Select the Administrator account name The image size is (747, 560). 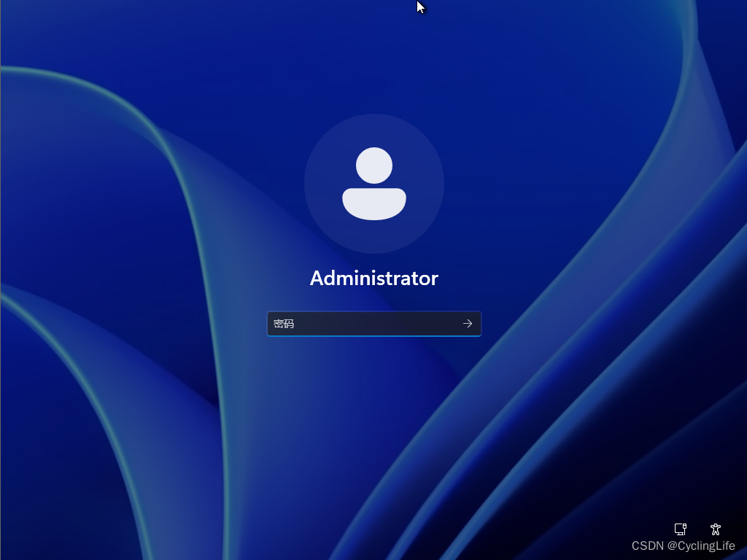pyautogui.click(x=374, y=278)
